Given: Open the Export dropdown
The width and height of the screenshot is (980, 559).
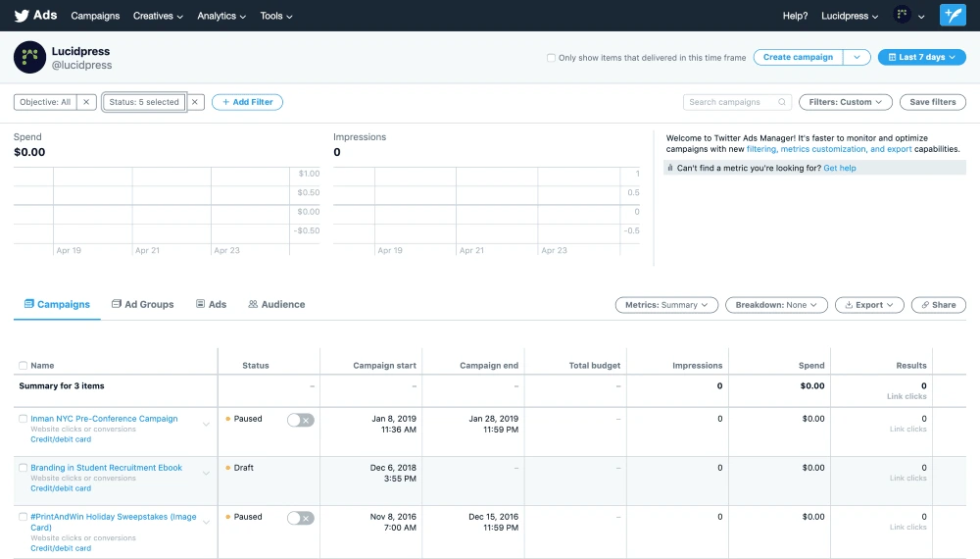Looking at the screenshot, I should click(869, 305).
